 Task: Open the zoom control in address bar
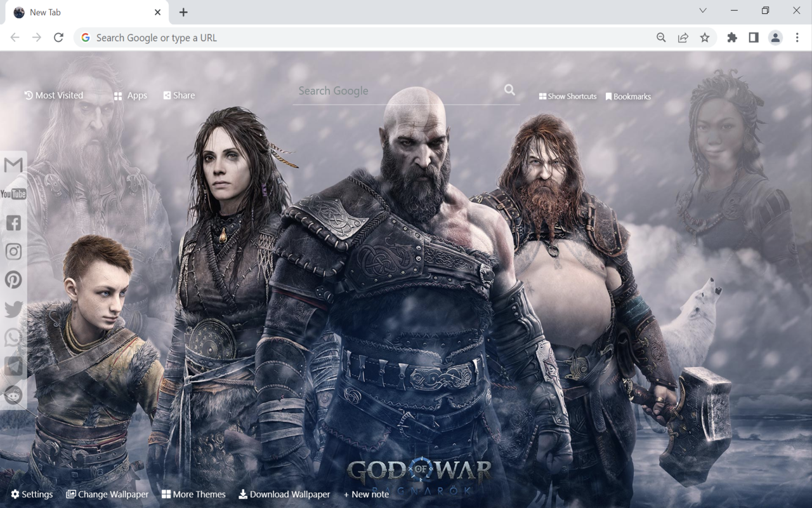point(661,37)
